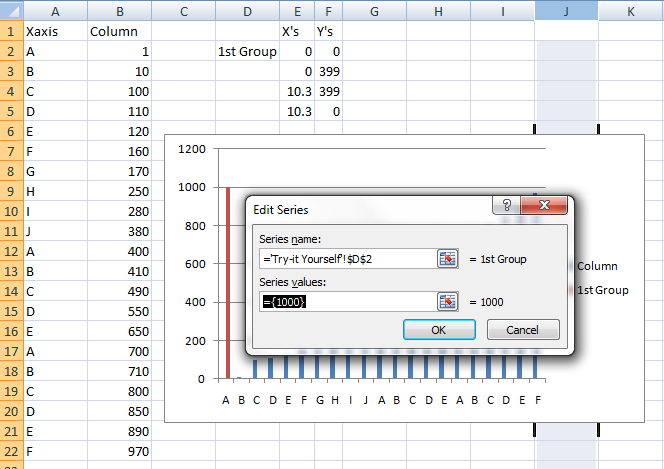
Task: Click the 200 label on chart vertical axis
Action: pos(195,341)
